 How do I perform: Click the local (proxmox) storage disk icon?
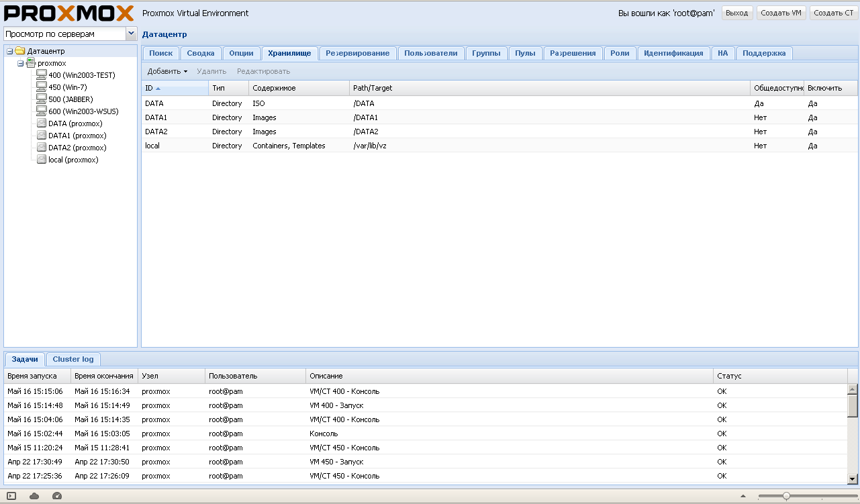[41, 160]
